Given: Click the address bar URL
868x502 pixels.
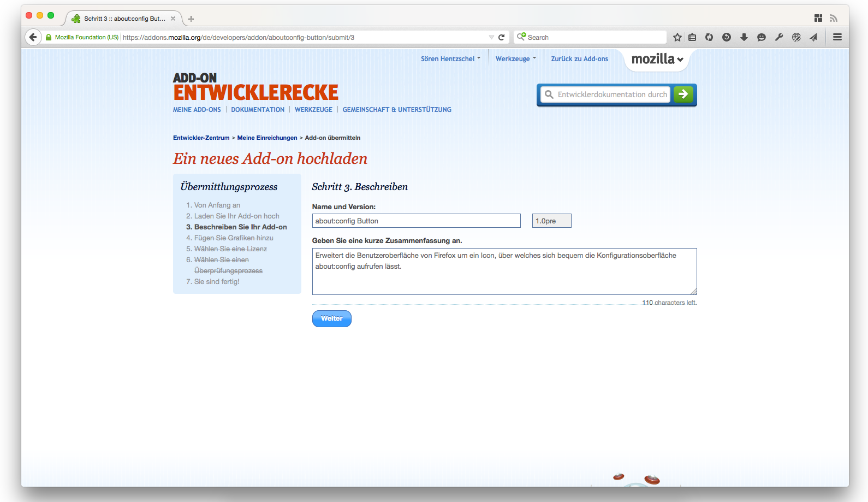Looking at the screenshot, I should 239,37.
